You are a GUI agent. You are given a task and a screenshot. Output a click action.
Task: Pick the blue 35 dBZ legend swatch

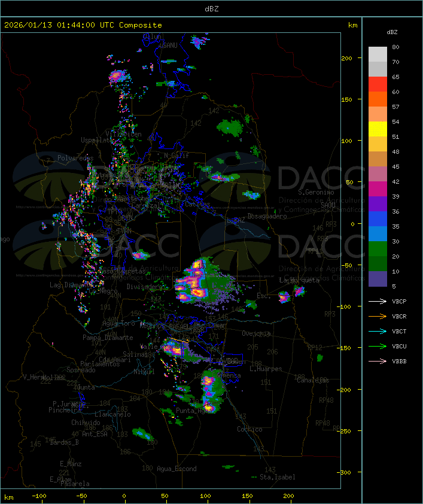point(378,219)
